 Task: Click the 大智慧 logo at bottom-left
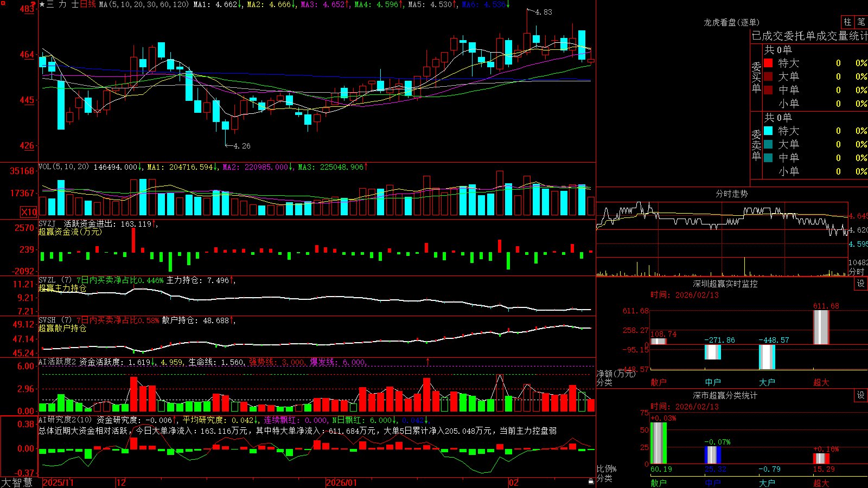pos(17,482)
